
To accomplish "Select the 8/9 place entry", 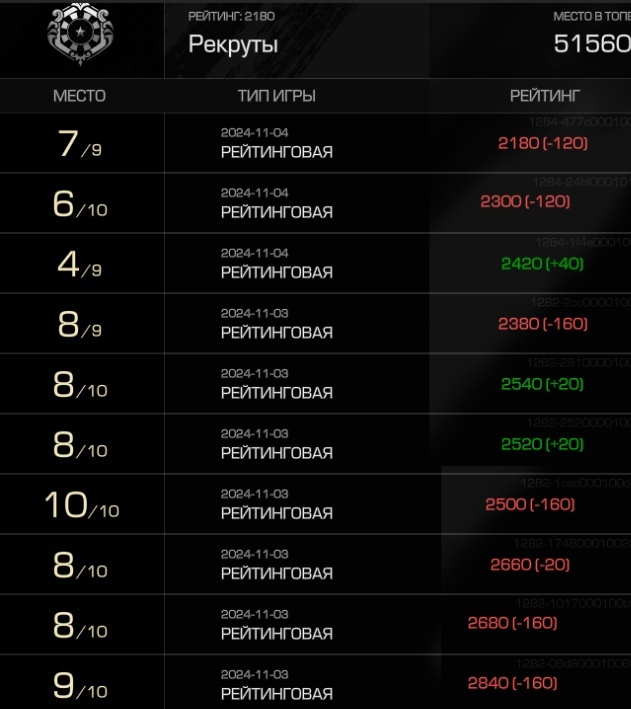I will (80, 324).
